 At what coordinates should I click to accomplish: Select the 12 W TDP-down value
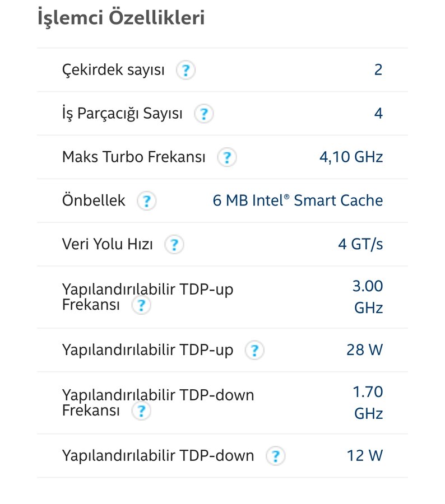click(x=364, y=456)
